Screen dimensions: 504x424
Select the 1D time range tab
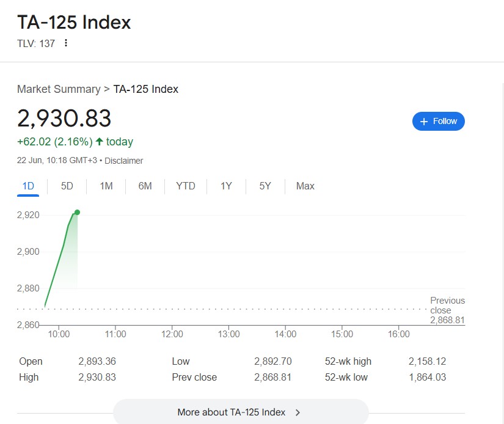pos(28,186)
